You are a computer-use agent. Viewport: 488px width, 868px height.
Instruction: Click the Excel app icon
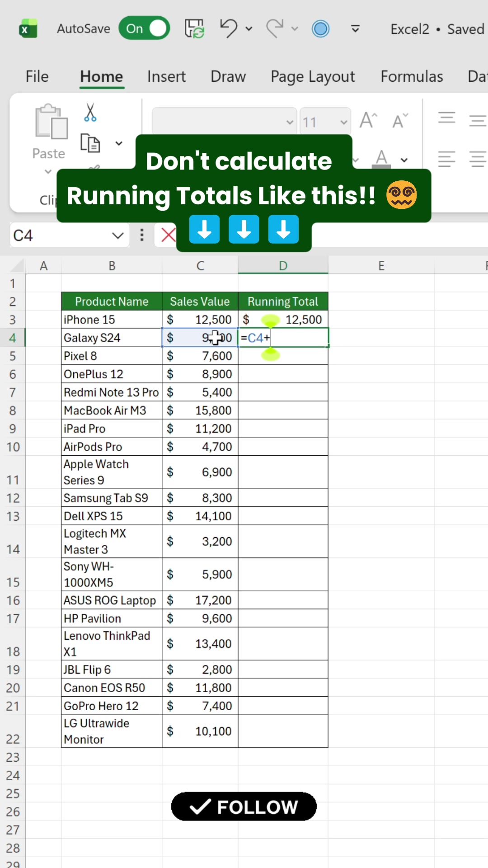coord(28,29)
